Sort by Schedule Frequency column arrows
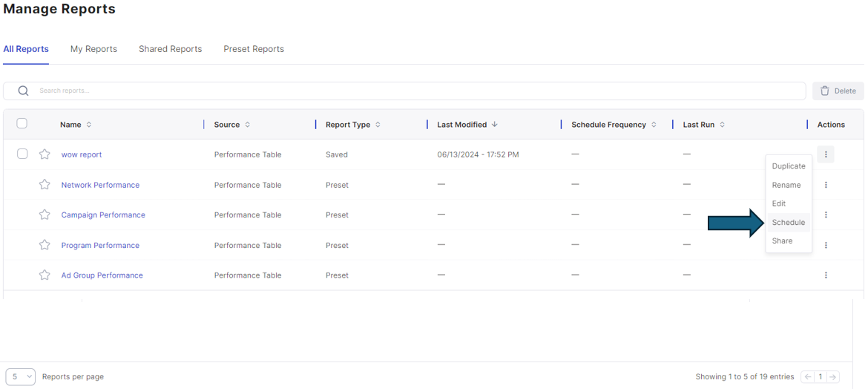This screenshot has width=868, height=389. pos(654,125)
